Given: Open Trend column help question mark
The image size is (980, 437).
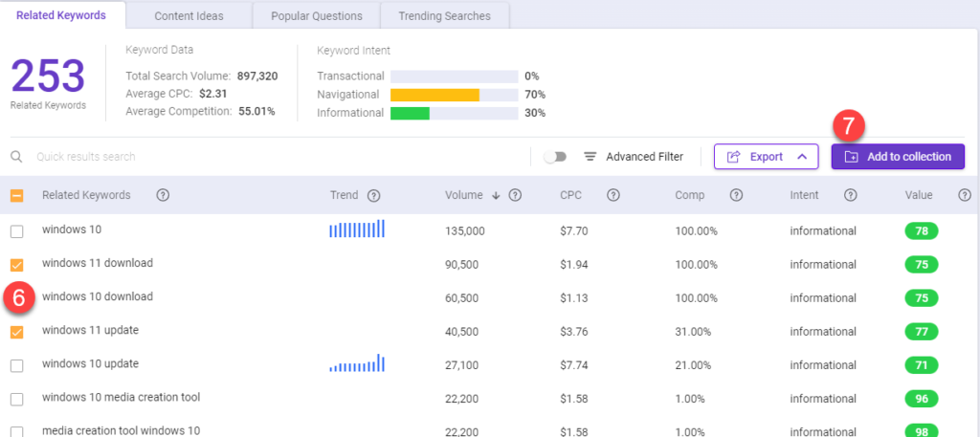Looking at the screenshot, I should click(x=374, y=195).
